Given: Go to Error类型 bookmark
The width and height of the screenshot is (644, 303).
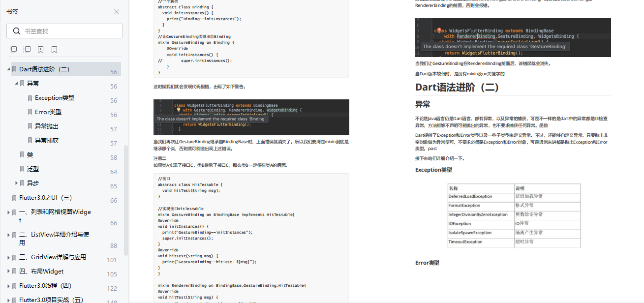Looking at the screenshot, I should 48,112.
